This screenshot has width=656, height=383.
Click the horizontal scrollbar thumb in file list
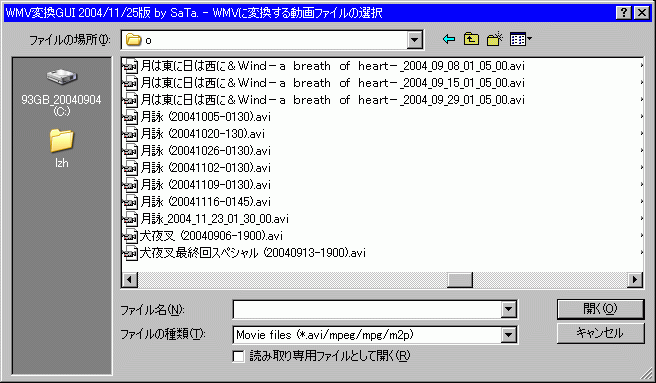460,280
